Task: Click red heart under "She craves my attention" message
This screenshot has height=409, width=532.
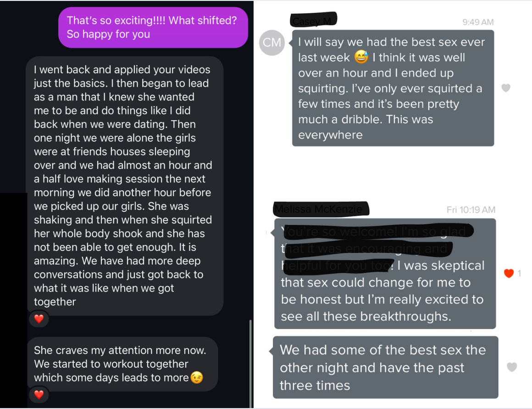Action: coord(39,394)
